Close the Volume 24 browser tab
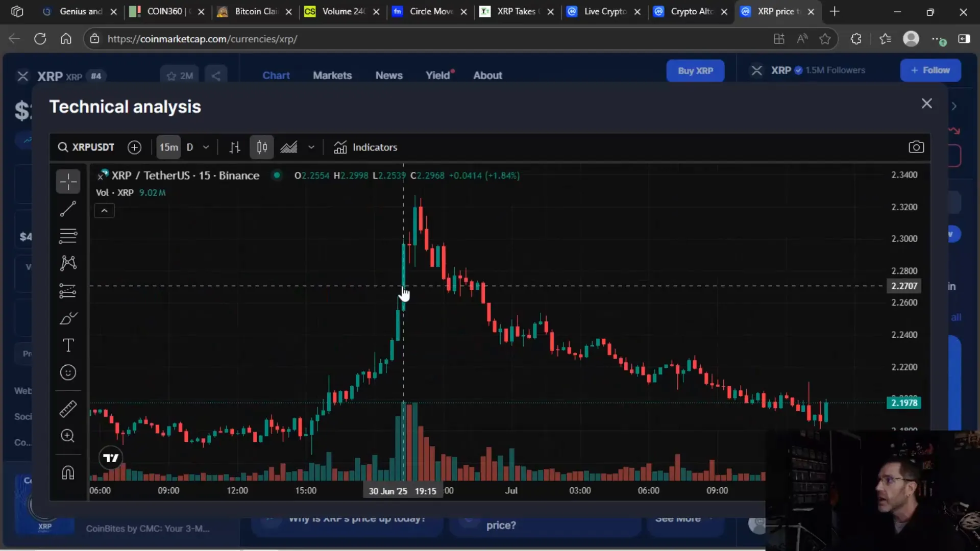The width and height of the screenshot is (980, 551). (376, 12)
